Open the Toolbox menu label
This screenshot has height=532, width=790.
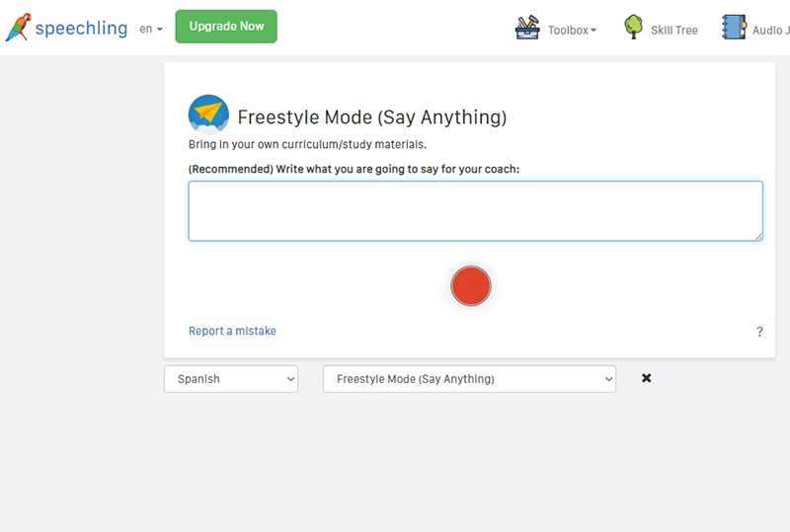point(572,31)
